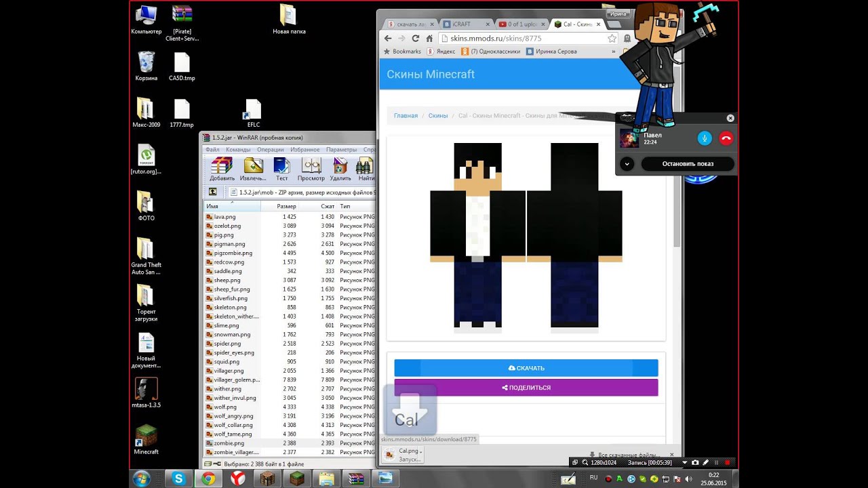Open WinRAR Файл menu
Screen dimensions: 868x488
[x=212, y=150]
